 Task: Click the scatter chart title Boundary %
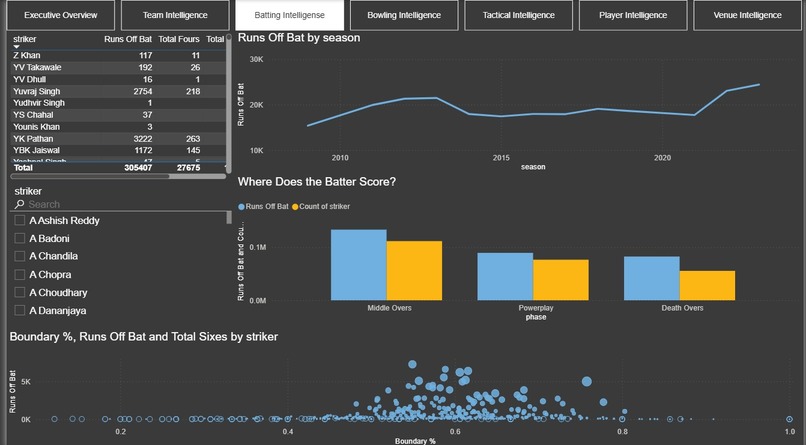tap(144, 337)
